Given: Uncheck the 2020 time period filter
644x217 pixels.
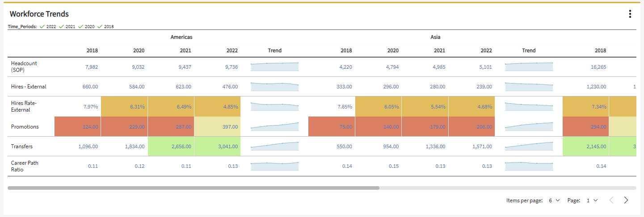Looking at the screenshot, I should (86, 27).
